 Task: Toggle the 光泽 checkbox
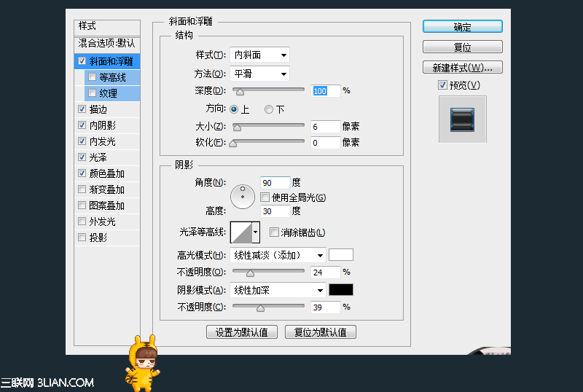click(x=82, y=157)
